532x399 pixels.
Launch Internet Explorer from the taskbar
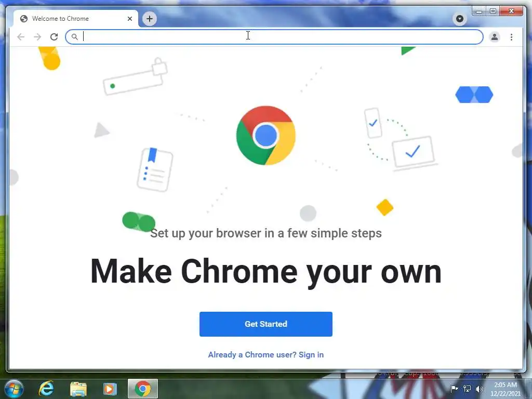46,389
